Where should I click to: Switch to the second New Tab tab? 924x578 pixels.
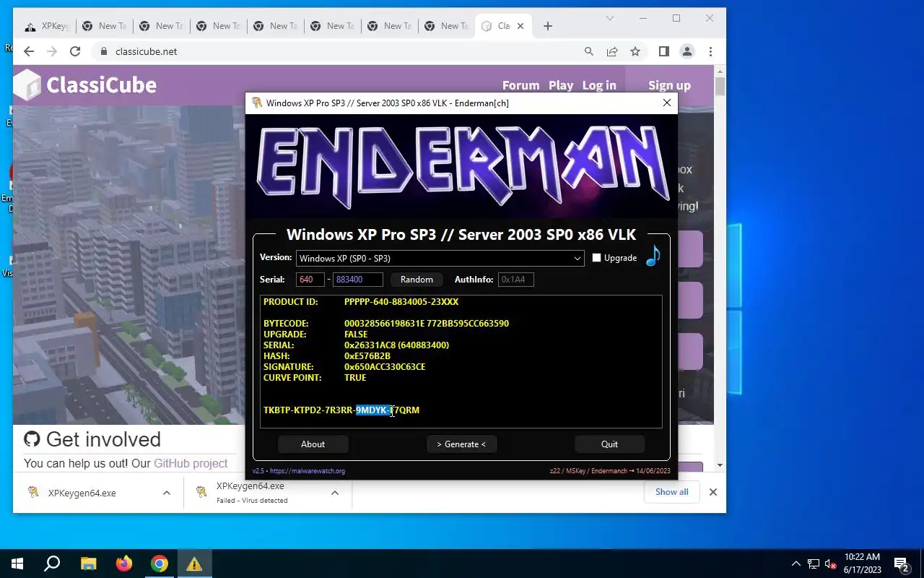(160, 26)
